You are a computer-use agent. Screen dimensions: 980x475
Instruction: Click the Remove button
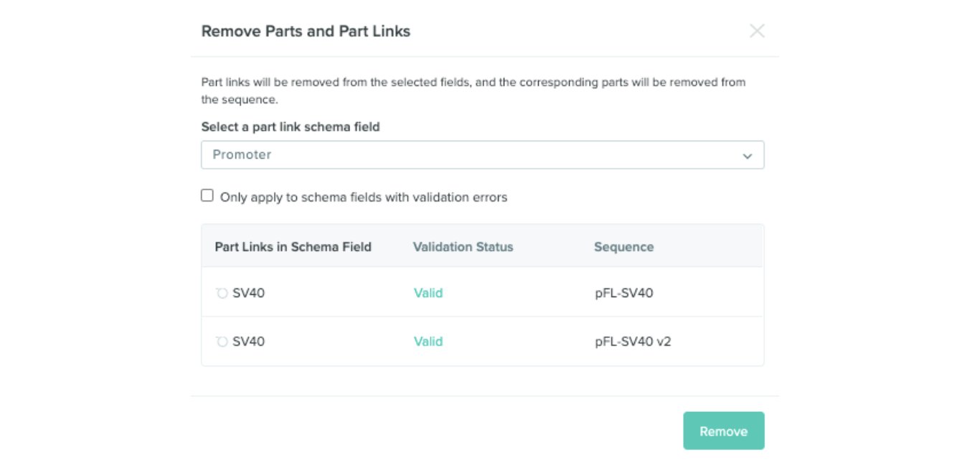723,431
